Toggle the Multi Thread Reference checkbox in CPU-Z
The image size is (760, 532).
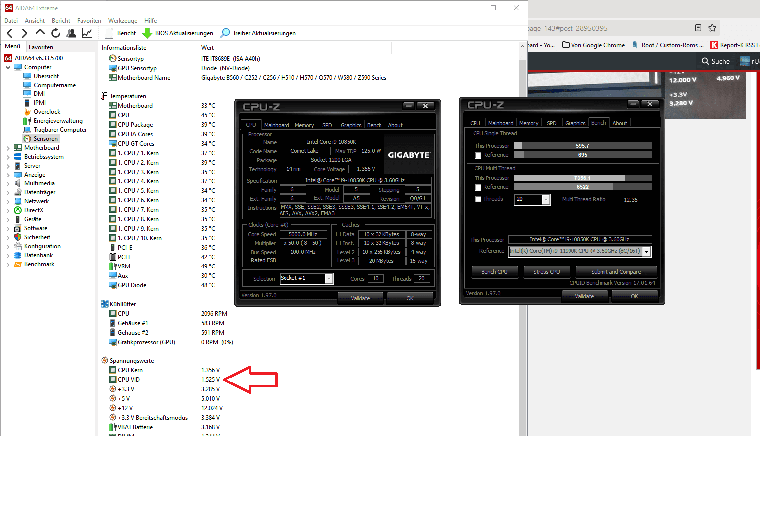point(478,188)
